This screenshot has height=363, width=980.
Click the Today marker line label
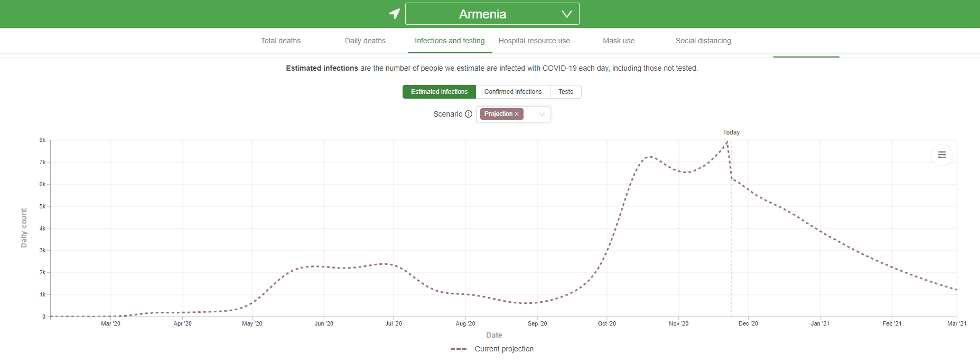(731, 132)
